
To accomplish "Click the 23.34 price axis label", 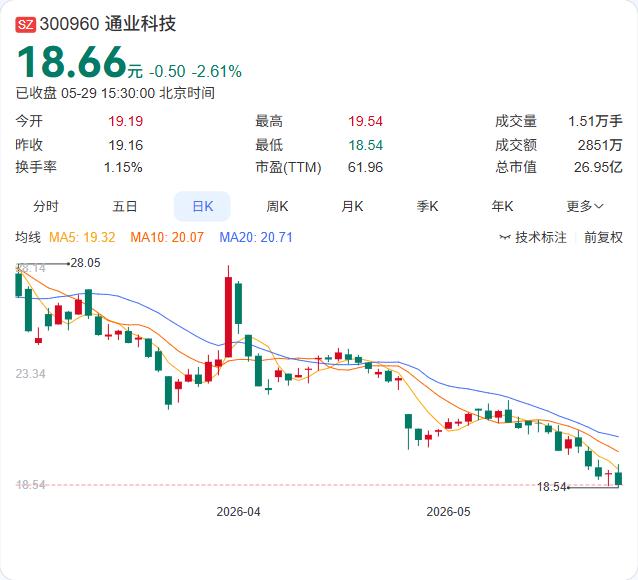I will 31,374.
